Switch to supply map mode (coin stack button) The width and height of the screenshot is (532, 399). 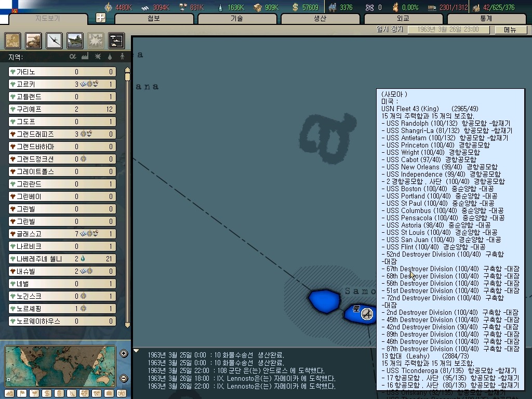[x=59, y=393]
